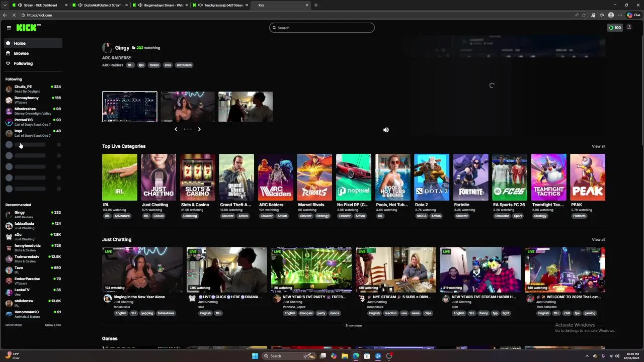Click 'yapping' tag under fabiaalissia stream

point(147,313)
